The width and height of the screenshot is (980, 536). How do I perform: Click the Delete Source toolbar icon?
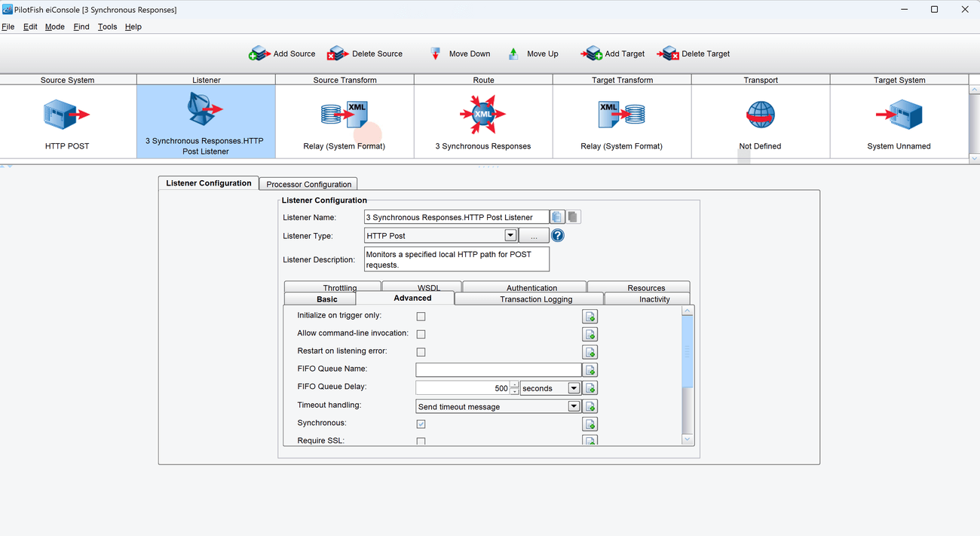pos(338,54)
